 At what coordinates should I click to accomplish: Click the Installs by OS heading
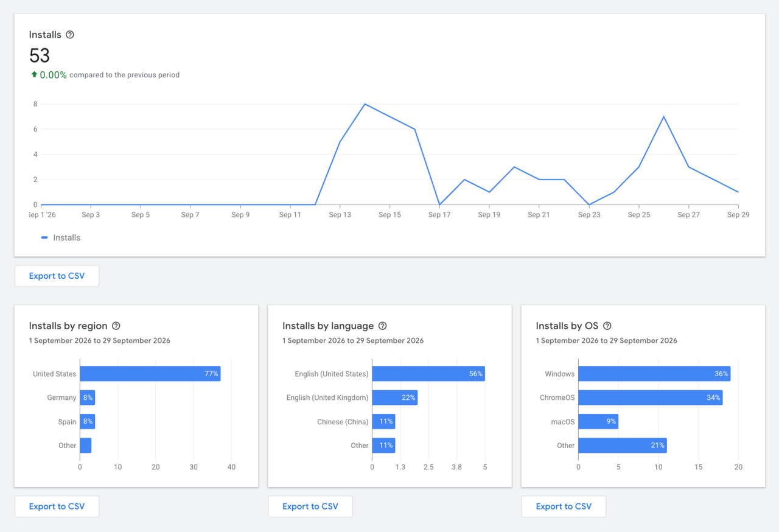click(x=567, y=326)
